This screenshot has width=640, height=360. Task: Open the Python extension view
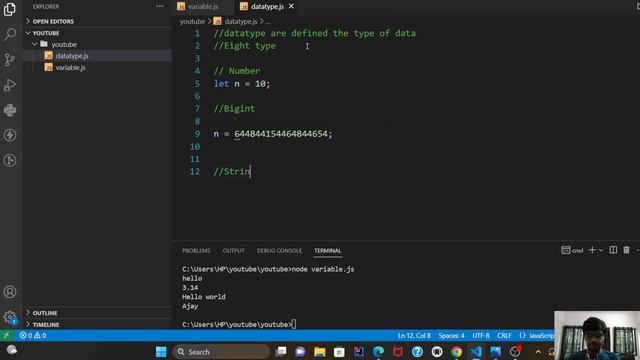(x=10, y=110)
